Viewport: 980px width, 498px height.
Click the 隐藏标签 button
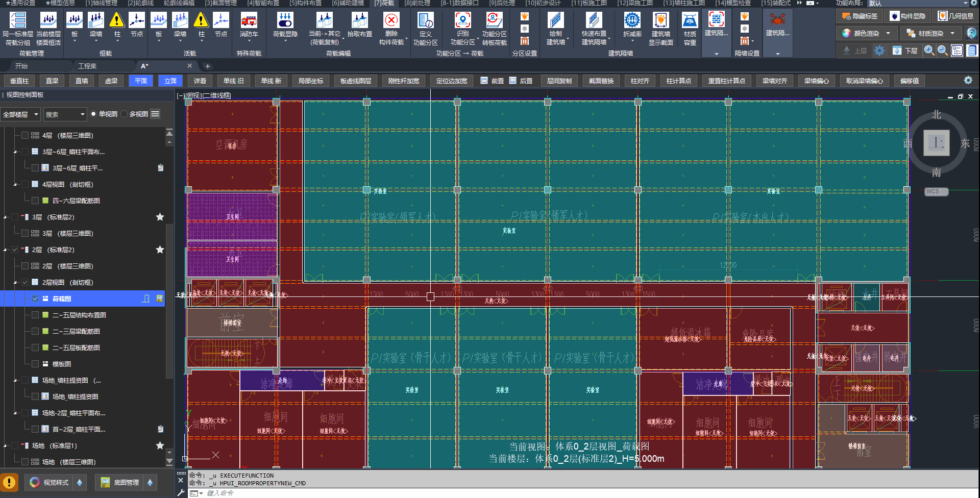tap(860, 16)
